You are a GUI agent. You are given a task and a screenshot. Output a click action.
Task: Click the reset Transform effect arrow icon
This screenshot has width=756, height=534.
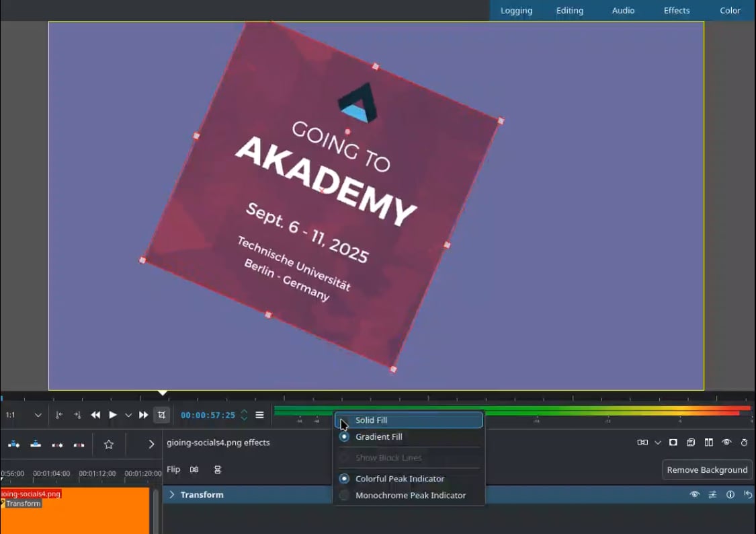[748, 494]
